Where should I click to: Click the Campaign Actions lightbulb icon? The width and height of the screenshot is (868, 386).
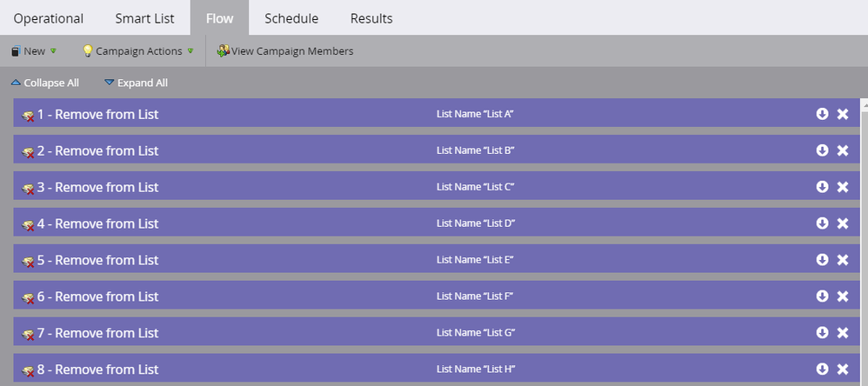coord(88,51)
